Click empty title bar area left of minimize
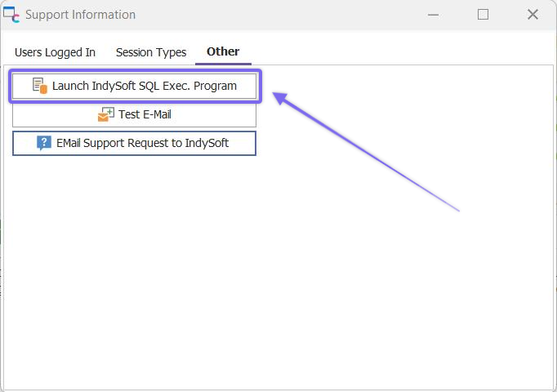 click(286, 15)
